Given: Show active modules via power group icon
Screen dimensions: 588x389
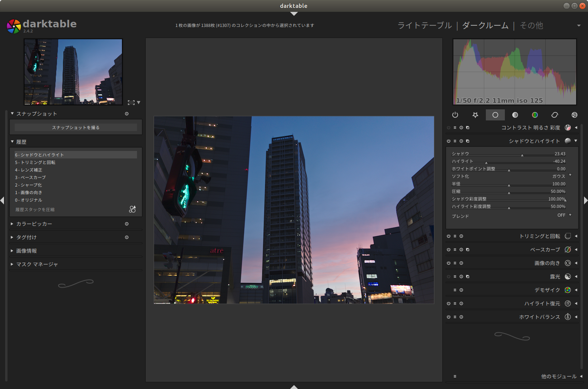Looking at the screenshot, I should [455, 115].
